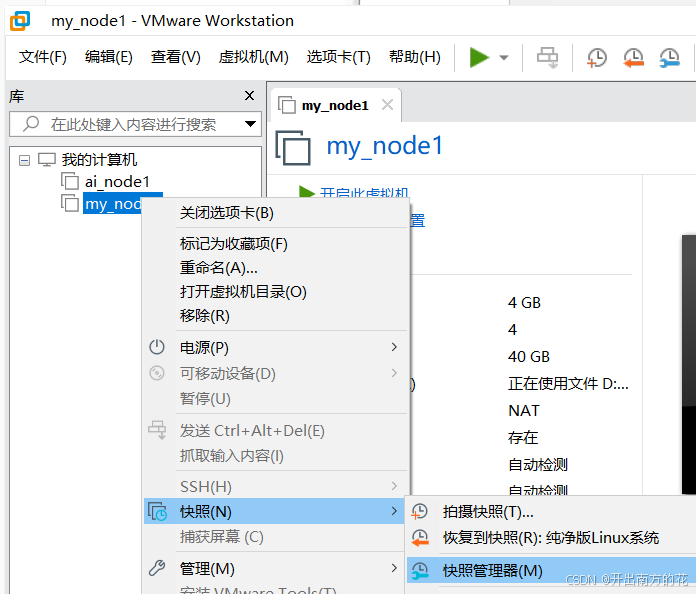Screen dimensions: 696x594
Task: Choose 快照管理器(M) in submenu
Action: pyautogui.click(x=551, y=570)
